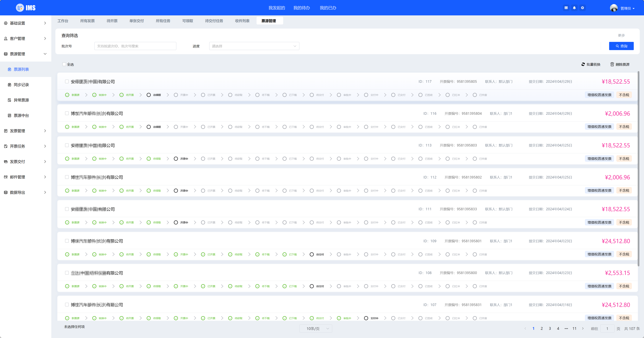Switch to the 所有发票 tab

[87, 21]
